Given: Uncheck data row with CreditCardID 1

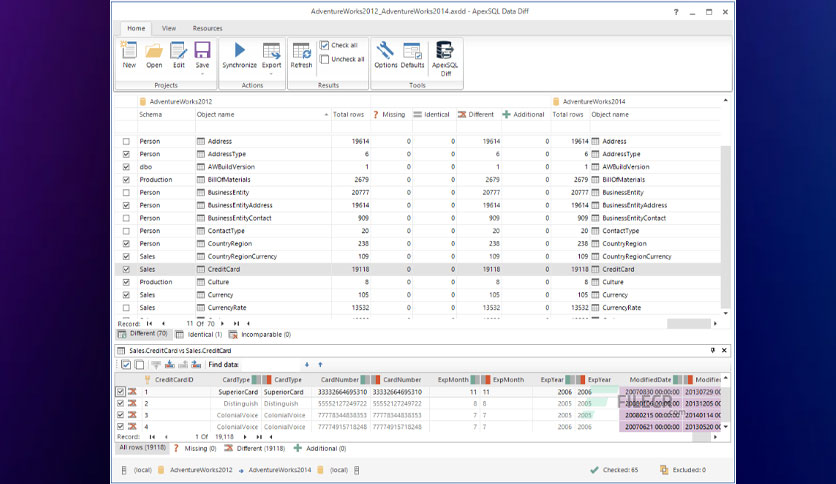Looking at the screenshot, I should 120,392.
